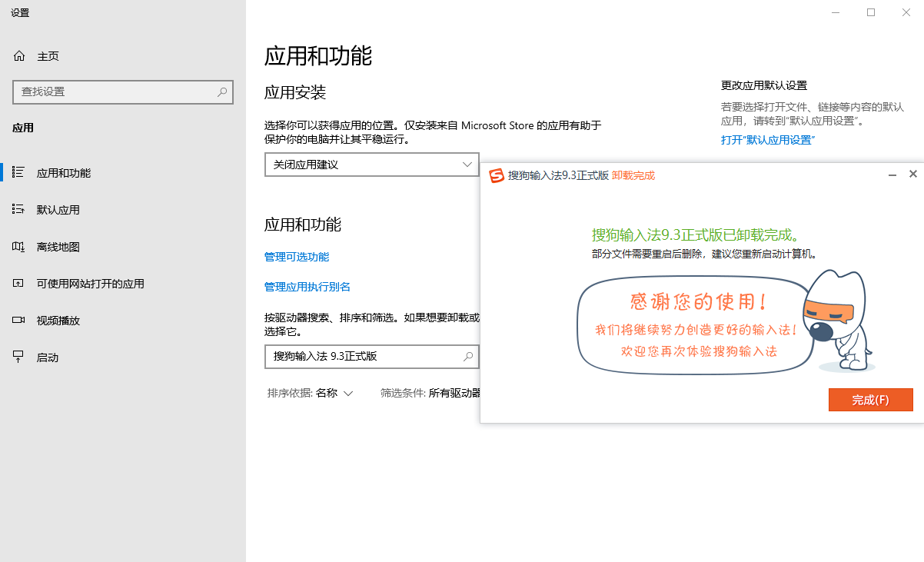Open the 管理可选功能 link
This screenshot has height=562, width=924.
point(297,257)
